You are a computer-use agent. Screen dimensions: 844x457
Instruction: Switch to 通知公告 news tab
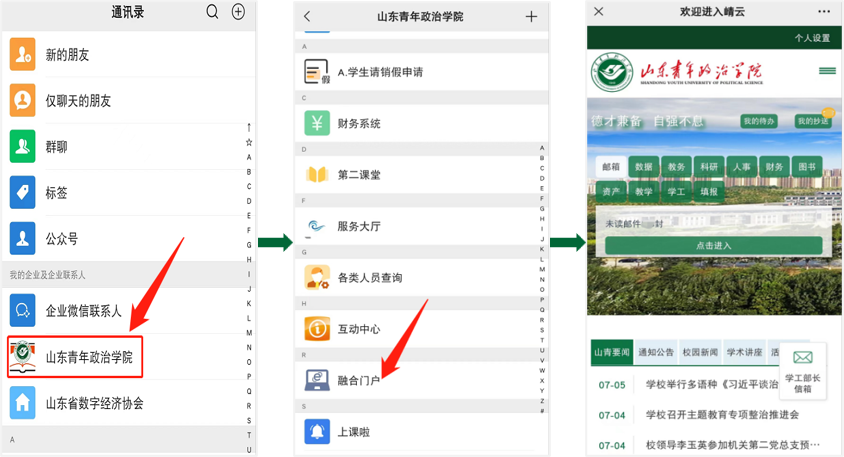coord(656,353)
